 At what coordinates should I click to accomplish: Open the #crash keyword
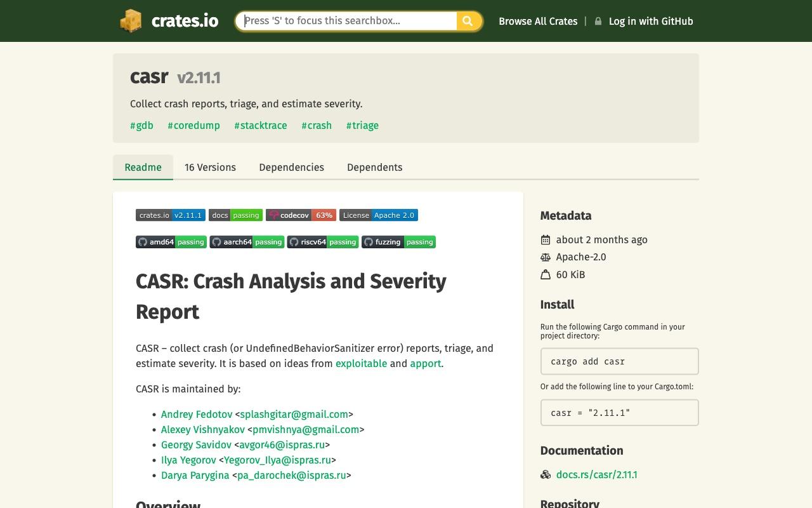click(x=317, y=125)
